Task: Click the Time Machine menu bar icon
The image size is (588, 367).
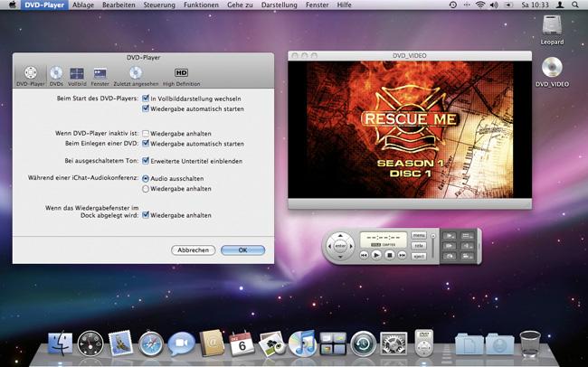Action: coord(453,5)
